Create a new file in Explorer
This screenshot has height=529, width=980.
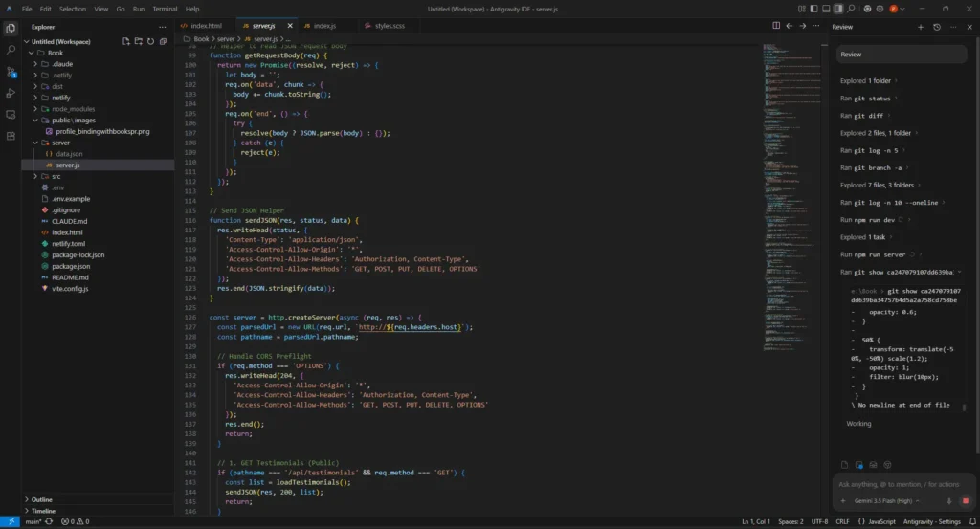click(126, 41)
